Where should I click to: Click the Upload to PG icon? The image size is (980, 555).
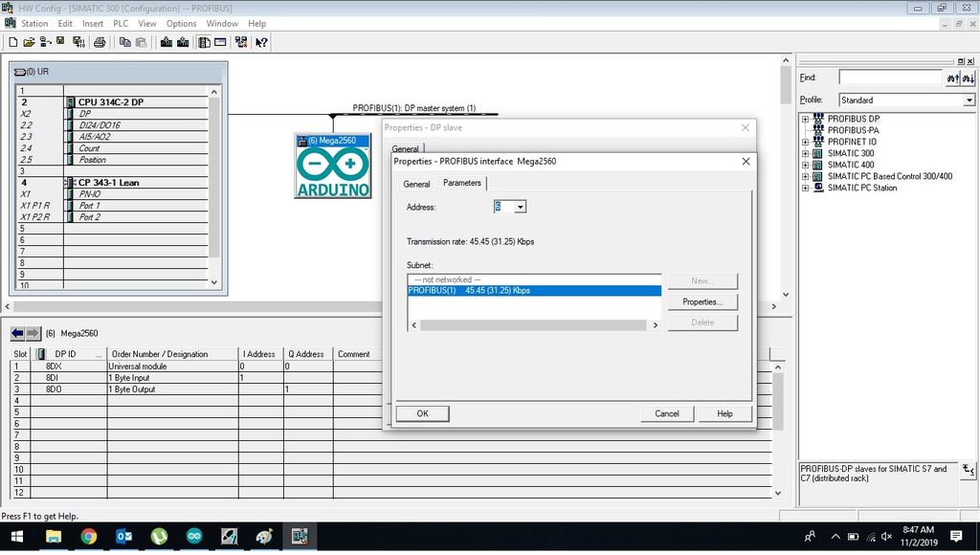click(183, 42)
